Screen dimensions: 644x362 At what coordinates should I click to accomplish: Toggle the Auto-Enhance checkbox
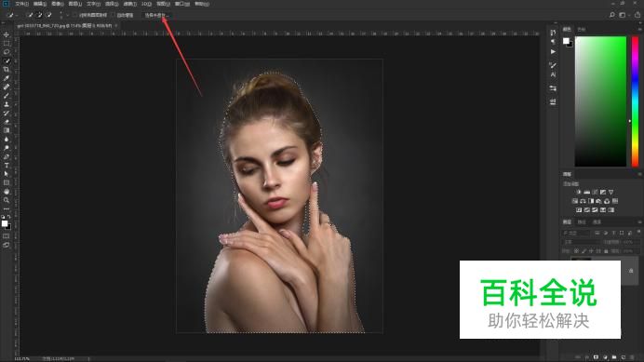pyautogui.click(x=114, y=15)
